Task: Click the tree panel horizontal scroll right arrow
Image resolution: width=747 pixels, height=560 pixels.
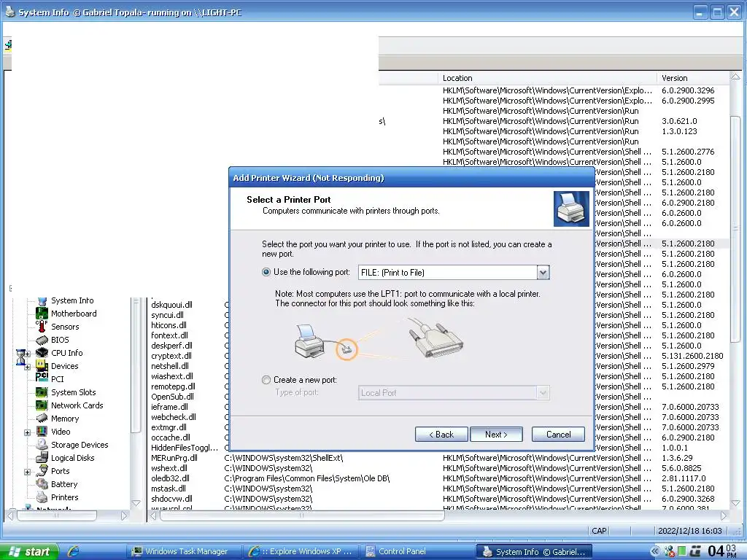Action: point(124,516)
